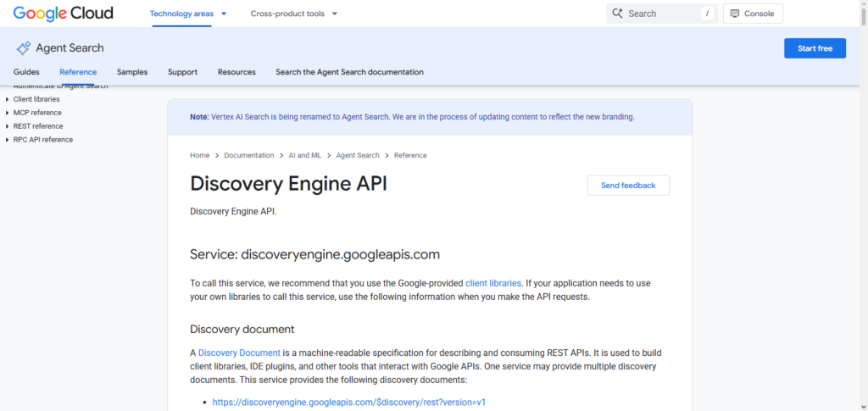Go to the Support tab
Viewport: 868px width, 411px height.
[183, 72]
